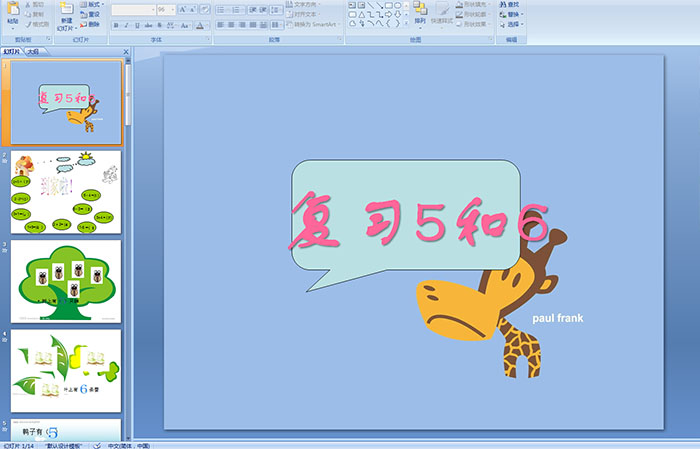This screenshot has height=449, width=700.
Task: Switch to the Slides (幻灯片) pane tab
Action: pos(12,52)
